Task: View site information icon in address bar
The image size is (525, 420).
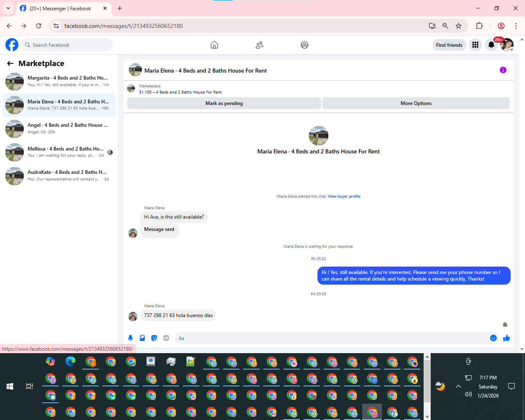Action: pos(56,26)
